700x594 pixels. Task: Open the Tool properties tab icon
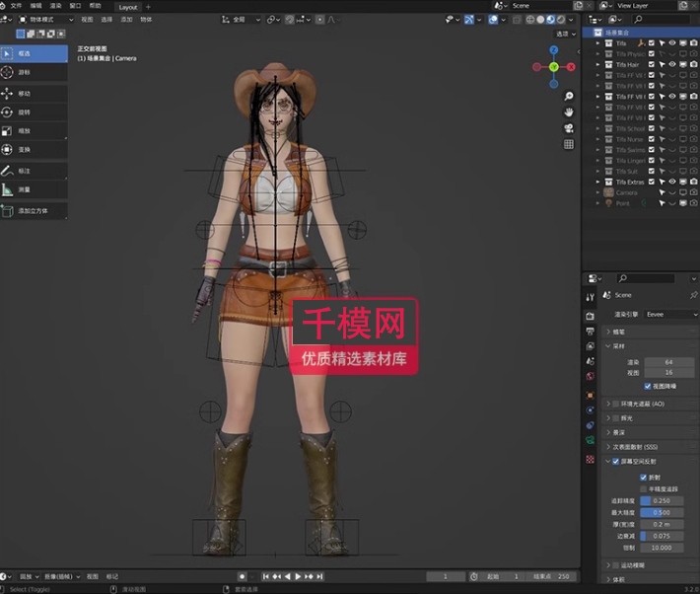point(591,297)
